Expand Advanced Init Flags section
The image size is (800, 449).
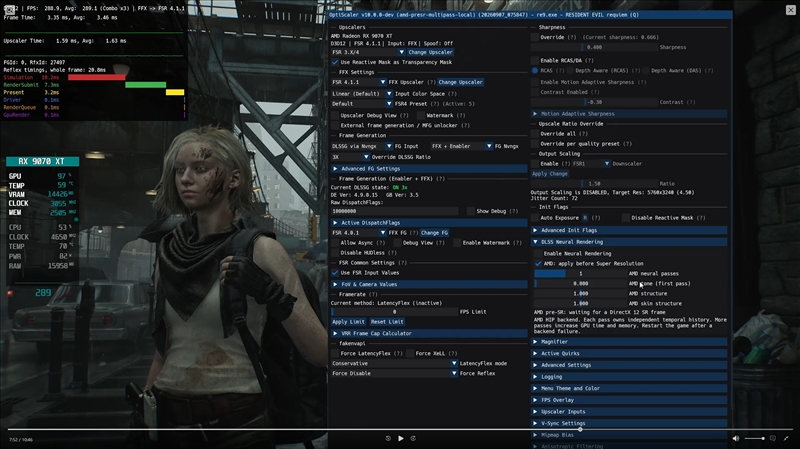[x=629, y=231]
